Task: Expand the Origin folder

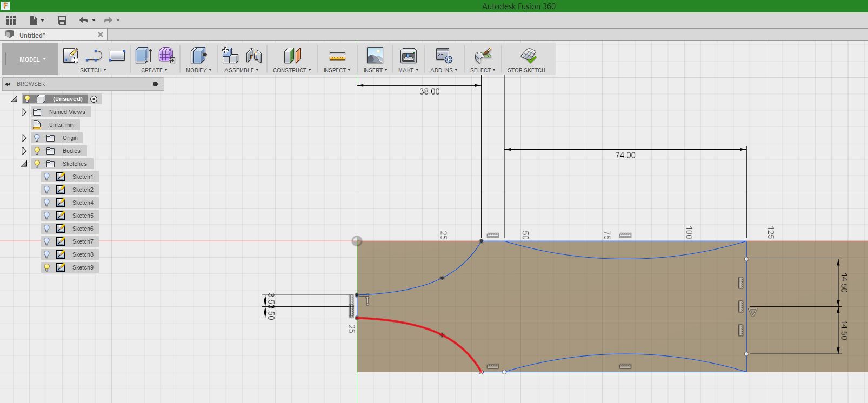Action: 24,138
